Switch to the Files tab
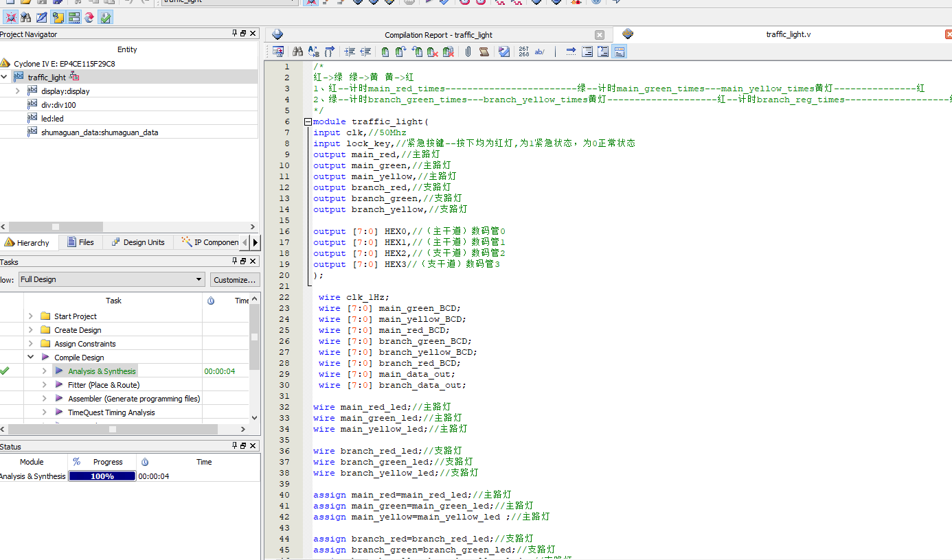 coord(80,242)
